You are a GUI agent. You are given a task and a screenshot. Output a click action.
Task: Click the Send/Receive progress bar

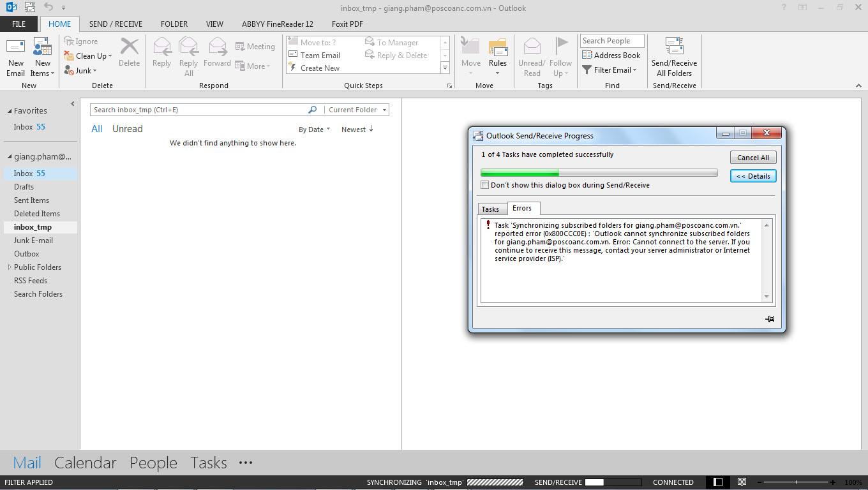point(599,173)
